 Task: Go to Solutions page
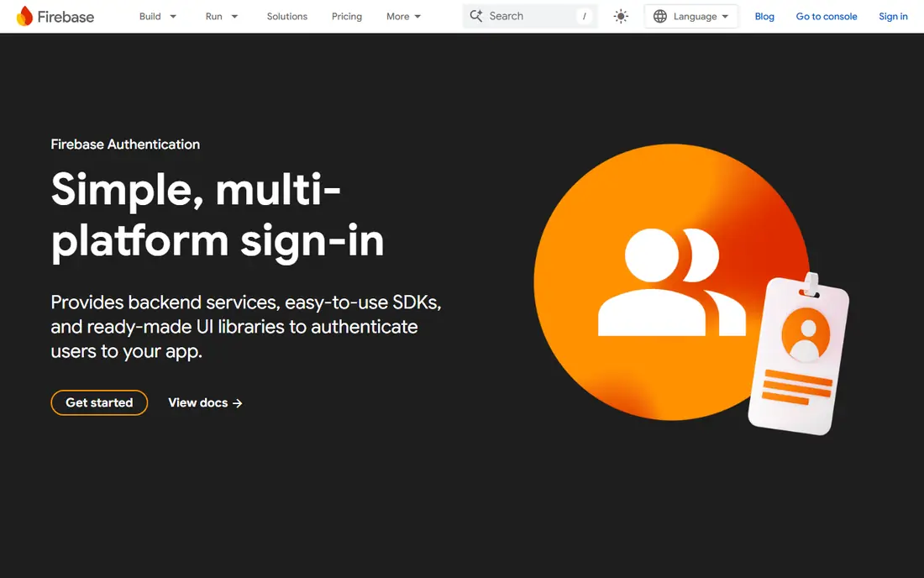[287, 17]
